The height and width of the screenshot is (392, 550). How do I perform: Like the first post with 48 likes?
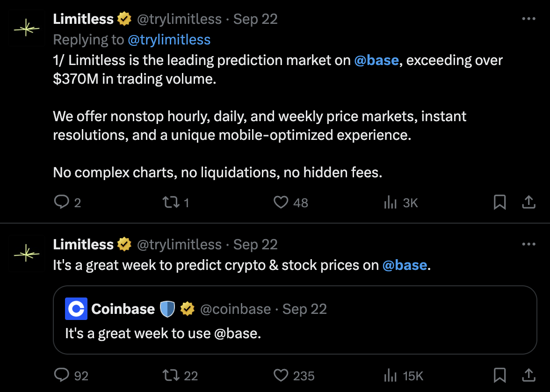[281, 202]
